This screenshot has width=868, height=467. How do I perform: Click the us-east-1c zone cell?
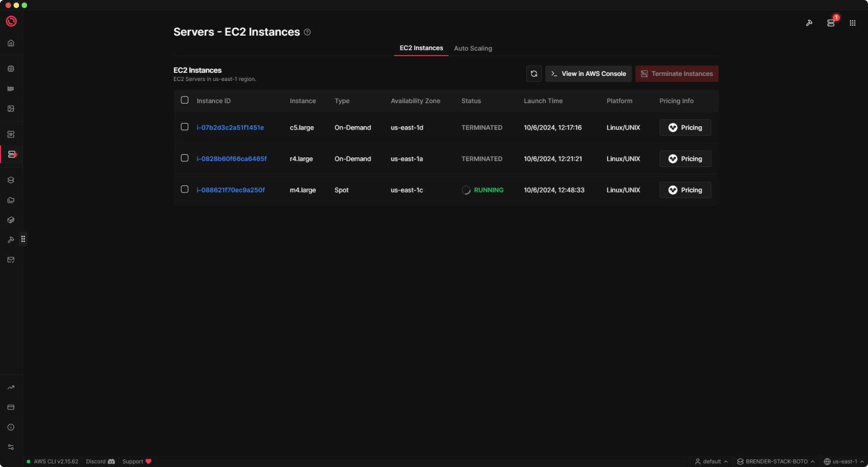pyautogui.click(x=407, y=190)
